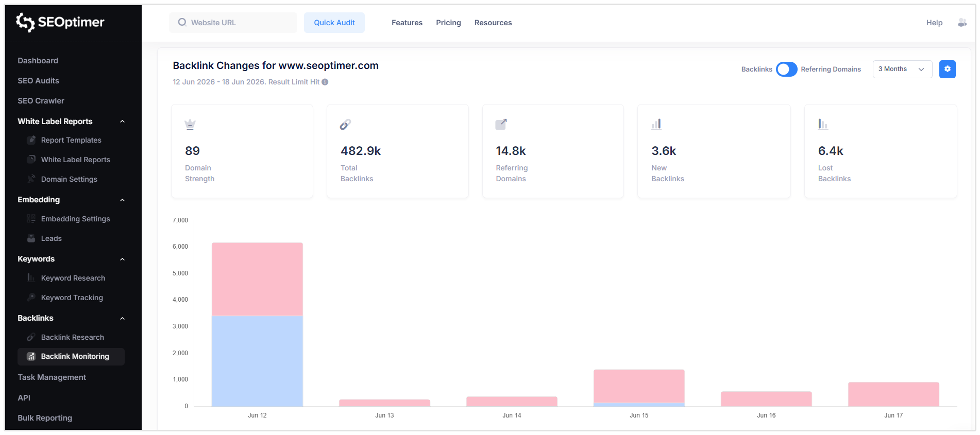Open the 3 Months period dropdown
980x435 pixels.
pos(902,69)
